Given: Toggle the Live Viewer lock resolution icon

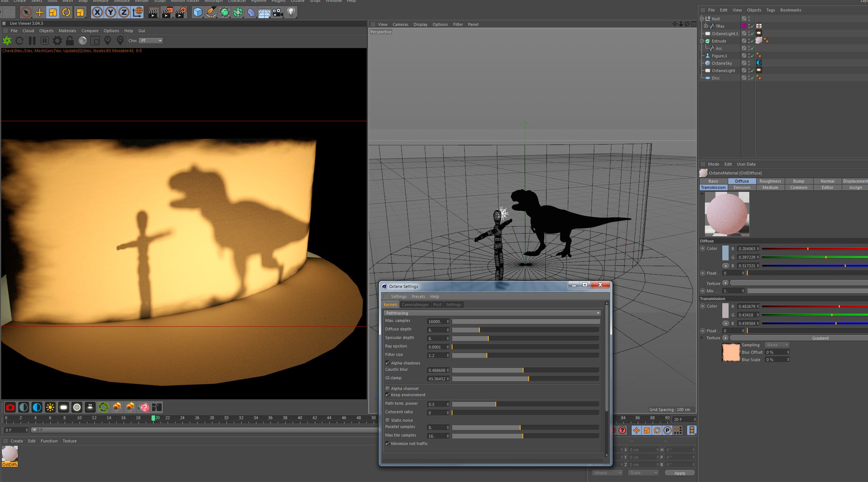Looking at the screenshot, I should click(70, 41).
